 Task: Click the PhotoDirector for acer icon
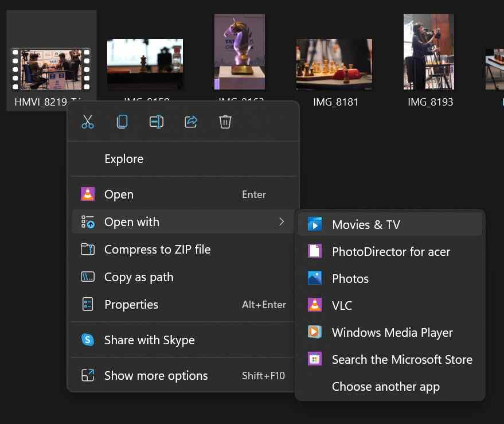[x=315, y=251]
